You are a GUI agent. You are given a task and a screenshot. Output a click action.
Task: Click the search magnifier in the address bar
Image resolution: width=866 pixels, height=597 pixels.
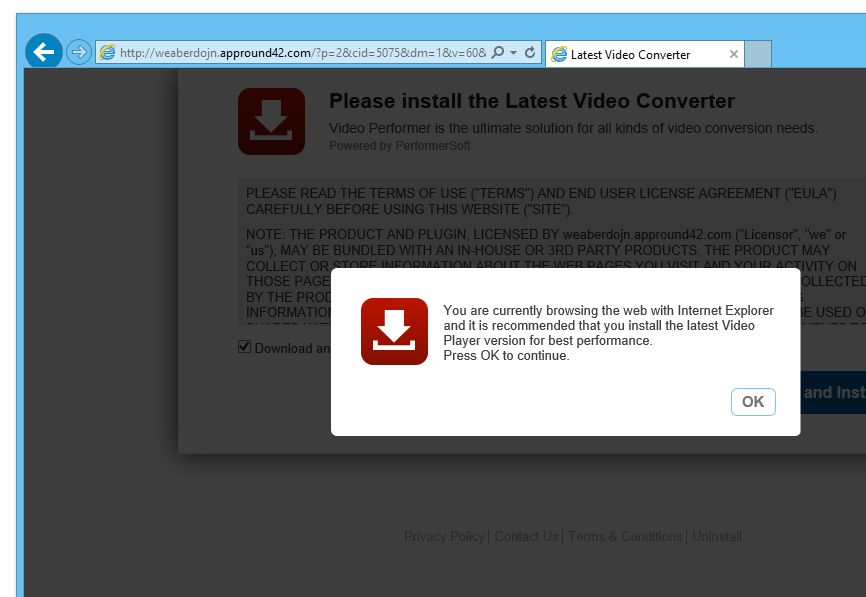pyautogui.click(x=496, y=54)
